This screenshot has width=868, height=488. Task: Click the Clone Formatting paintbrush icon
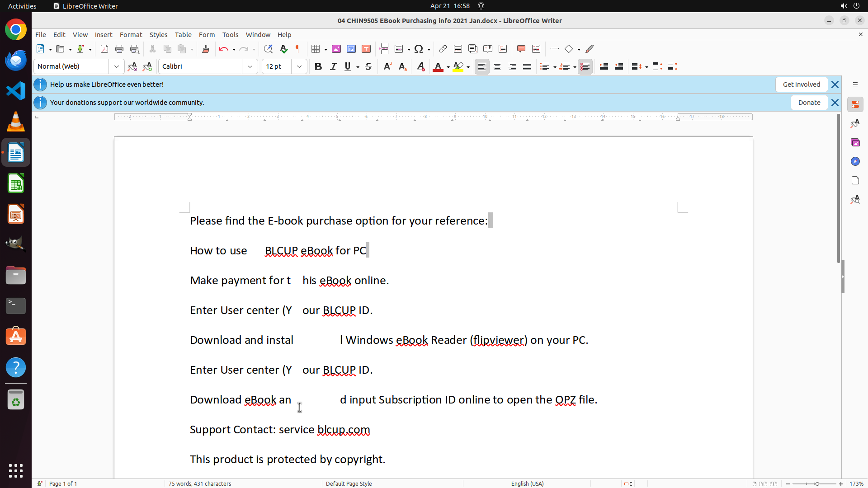(x=206, y=49)
